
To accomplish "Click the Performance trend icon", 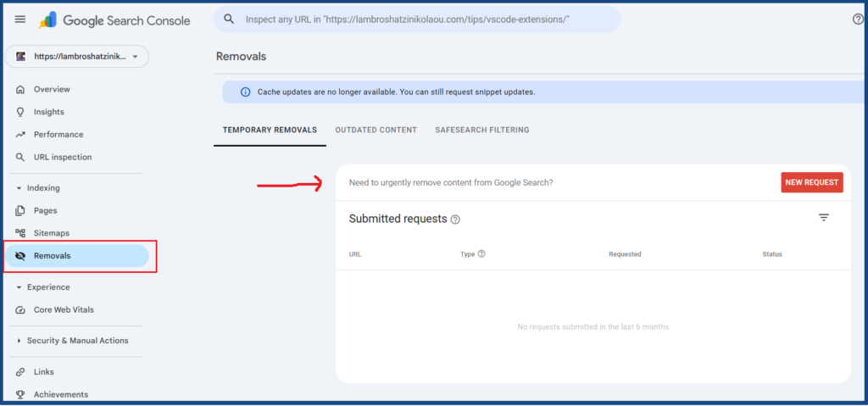I will (x=20, y=135).
